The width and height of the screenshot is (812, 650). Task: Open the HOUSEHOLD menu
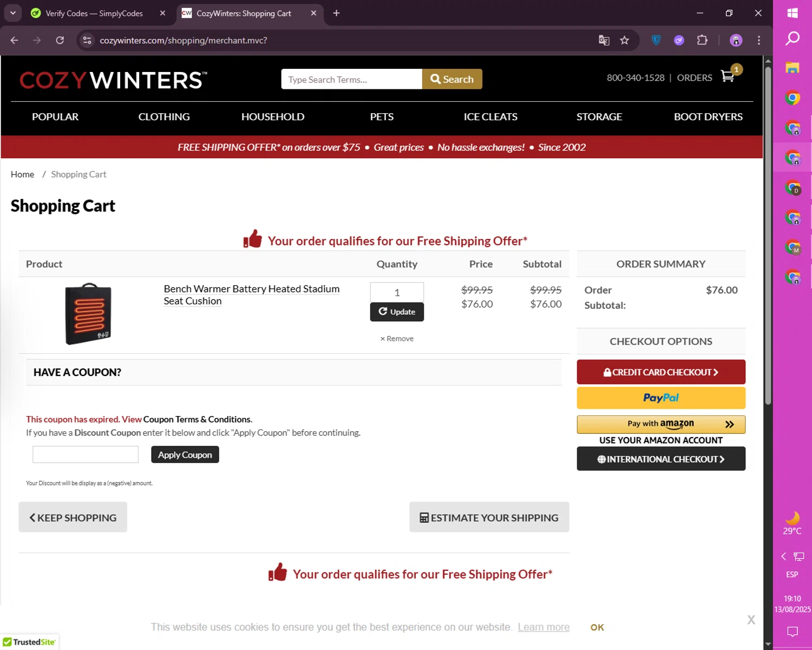tap(273, 117)
